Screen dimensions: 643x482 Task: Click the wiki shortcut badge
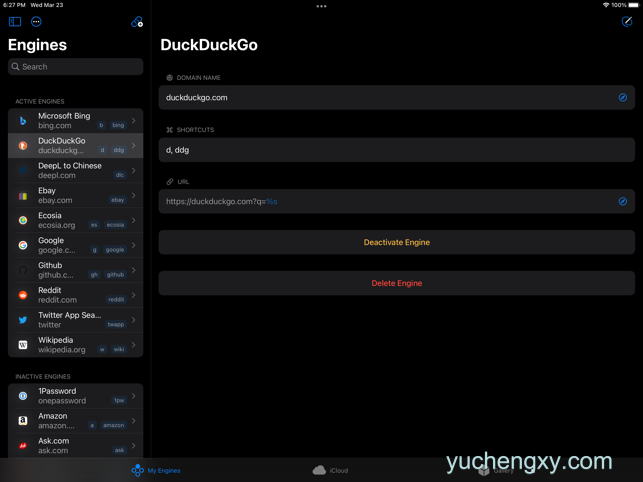tap(119, 350)
